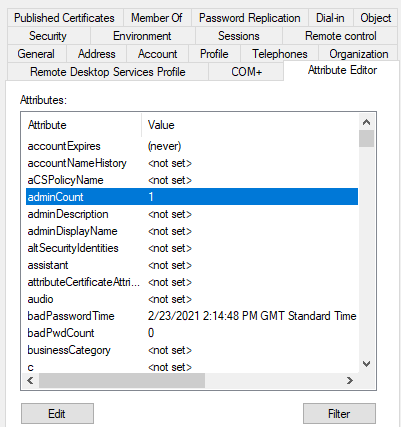Screen dimensions: 401x427
Task: Select the businessCategory attribute row
Action: [192, 350]
